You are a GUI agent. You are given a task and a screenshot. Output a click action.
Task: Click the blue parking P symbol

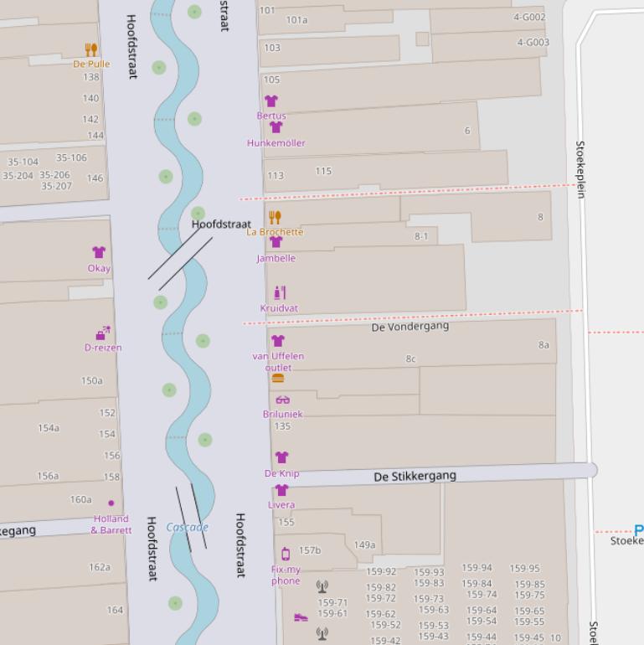tap(638, 530)
